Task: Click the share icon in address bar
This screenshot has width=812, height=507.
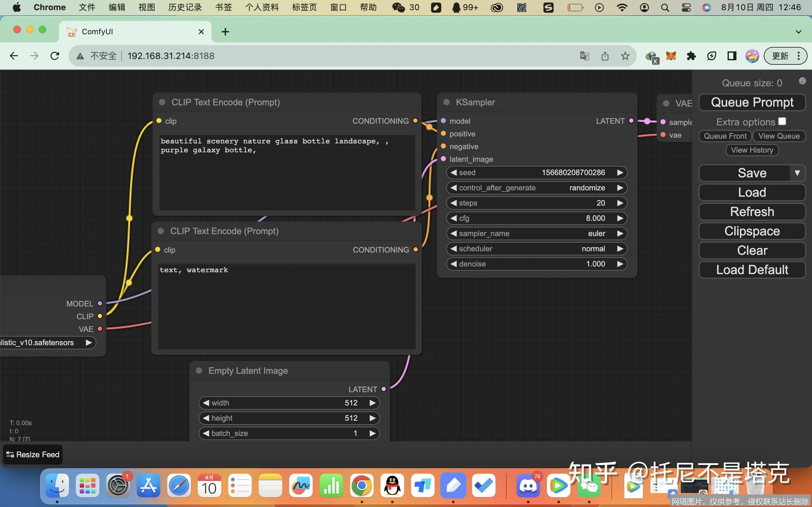Action: coord(605,56)
